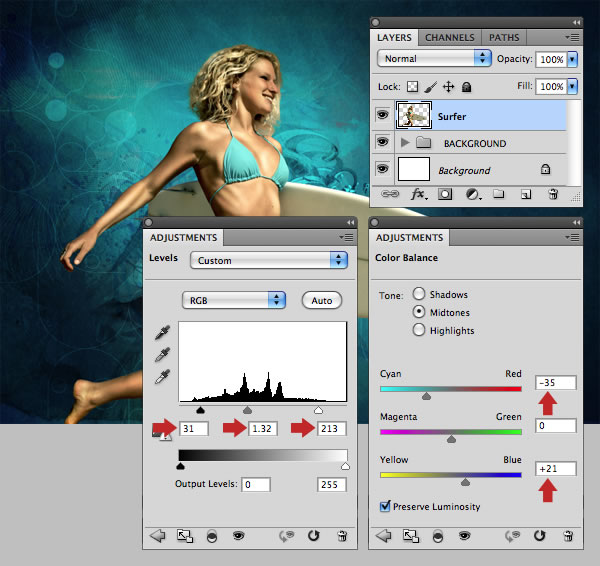Open the RGB channel dropdown
The width and height of the screenshot is (600, 566).
coord(234,300)
